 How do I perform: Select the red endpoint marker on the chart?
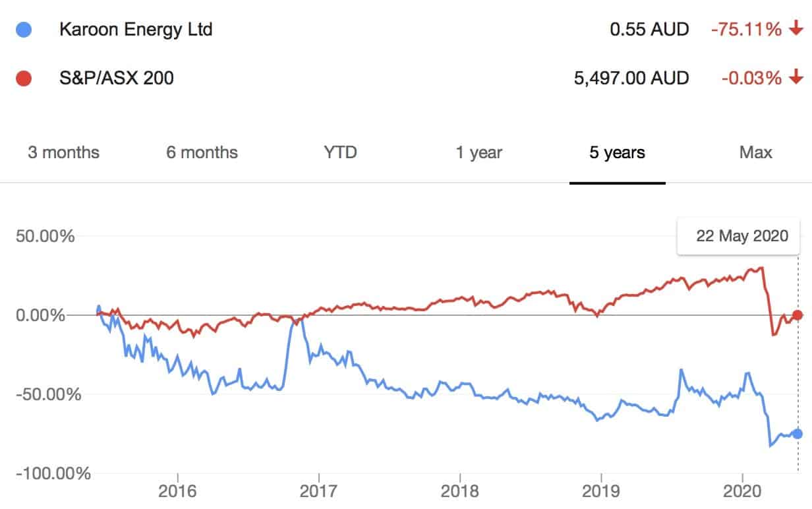click(797, 315)
